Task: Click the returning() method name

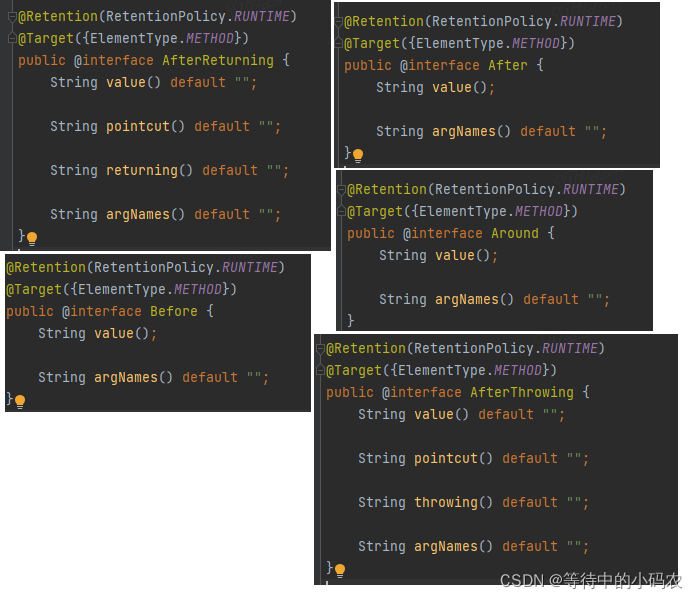Action: pos(149,170)
